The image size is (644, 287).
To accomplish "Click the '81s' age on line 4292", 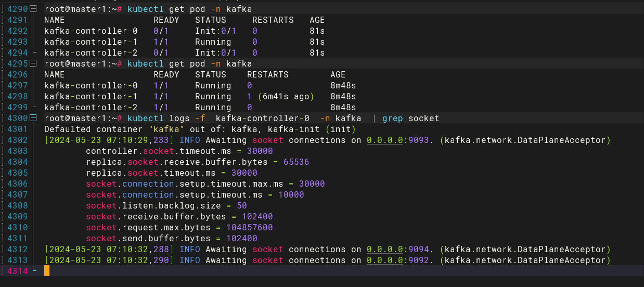I will click(x=317, y=31).
